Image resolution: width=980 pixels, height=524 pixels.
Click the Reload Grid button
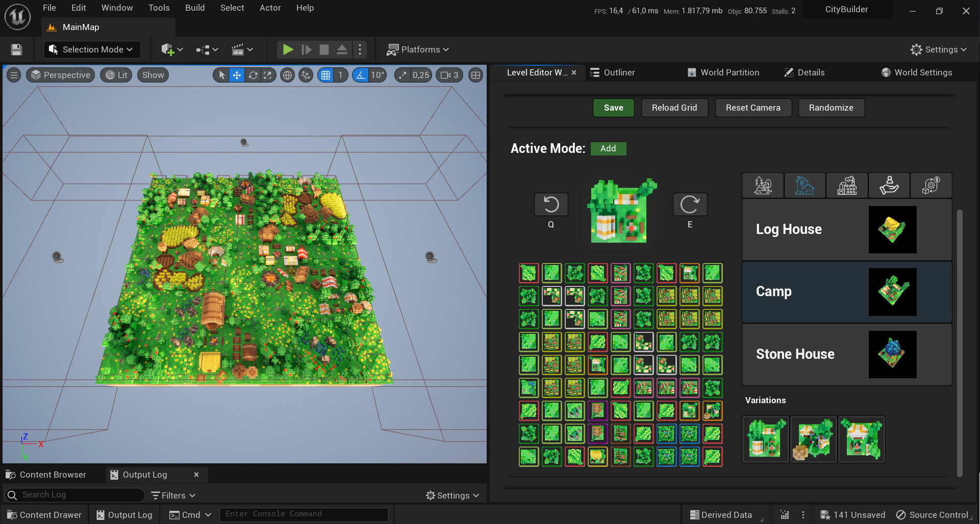[674, 108]
